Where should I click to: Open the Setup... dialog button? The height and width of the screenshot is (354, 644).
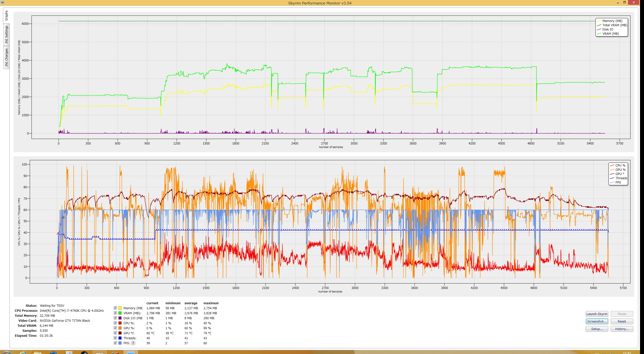click(597, 329)
